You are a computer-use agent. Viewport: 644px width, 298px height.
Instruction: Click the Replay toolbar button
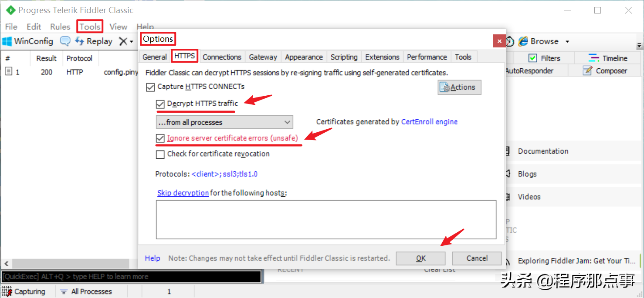(94, 41)
